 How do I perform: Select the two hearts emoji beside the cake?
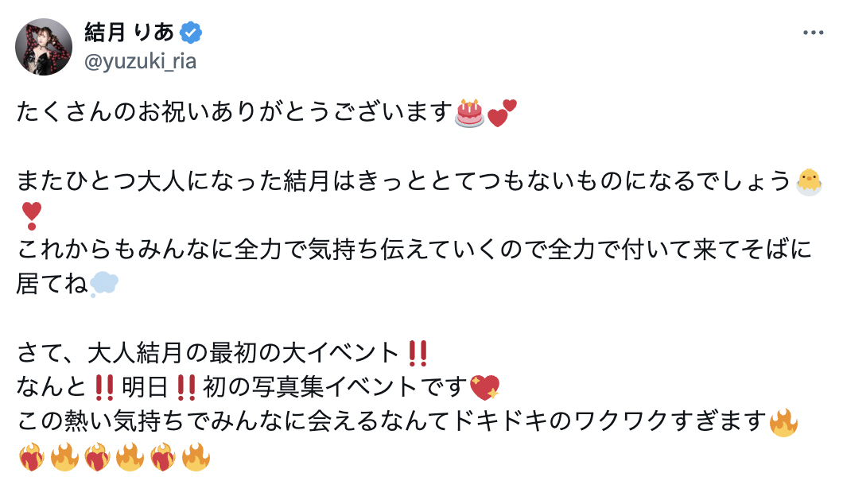tap(502, 113)
